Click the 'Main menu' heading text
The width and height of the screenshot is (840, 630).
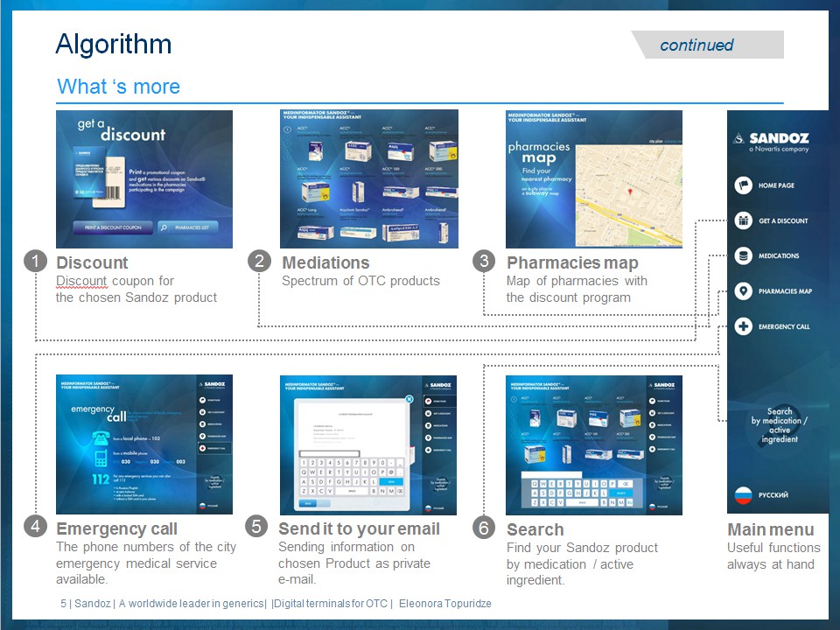click(770, 530)
